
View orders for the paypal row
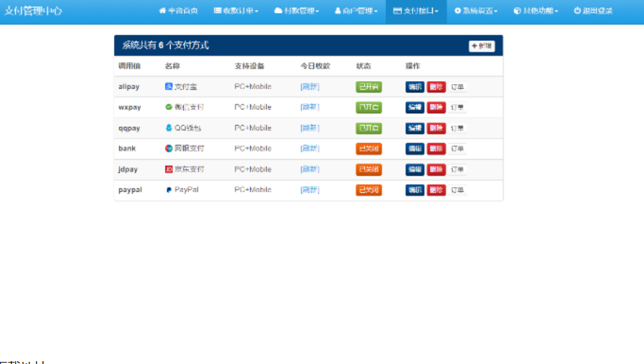coord(457,190)
